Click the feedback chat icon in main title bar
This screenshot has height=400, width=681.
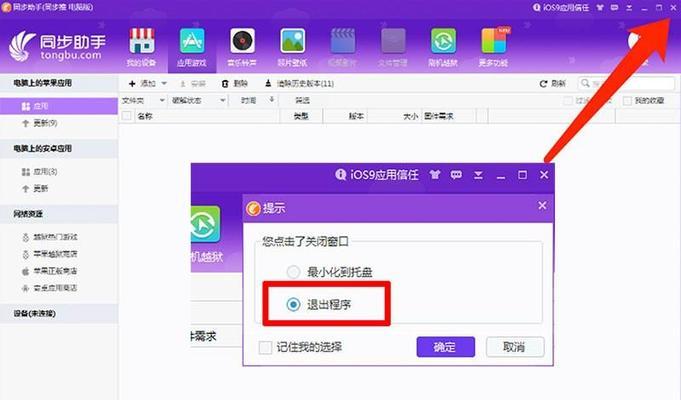coord(614,7)
